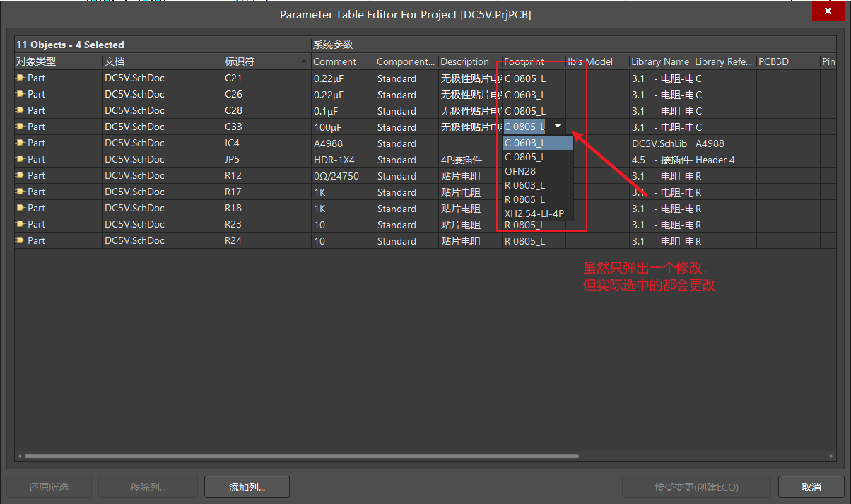
Task: Click the Library Refe... column header
Action: tap(724, 61)
